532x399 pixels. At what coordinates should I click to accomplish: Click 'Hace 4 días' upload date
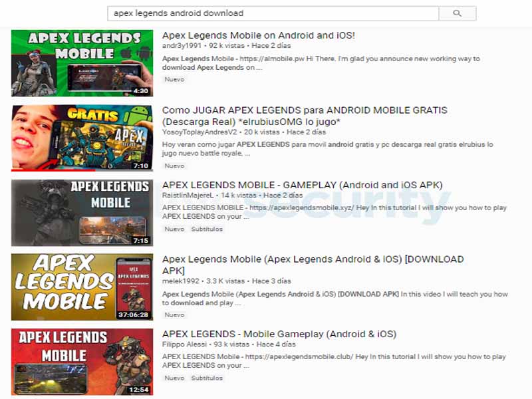tap(276, 344)
